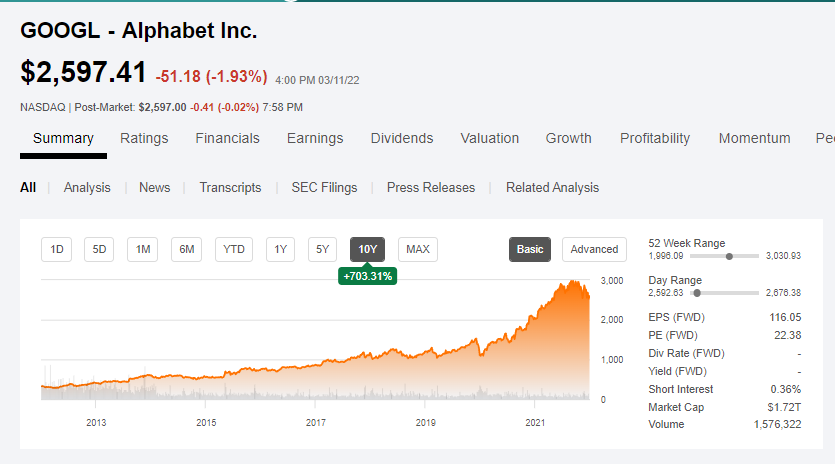Click the +703.31% performance badge

pyautogui.click(x=367, y=276)
